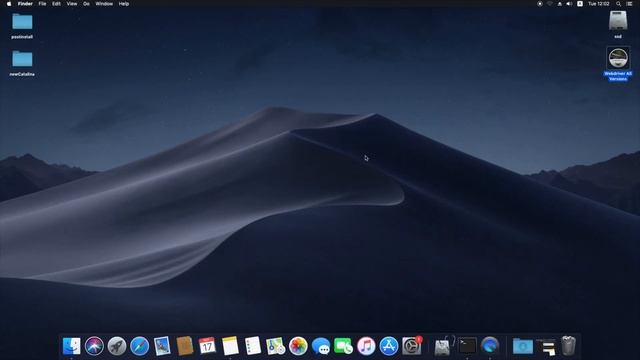640x360 pixels.
Task: Open the Go menu
Action: (x=86, y=4)
